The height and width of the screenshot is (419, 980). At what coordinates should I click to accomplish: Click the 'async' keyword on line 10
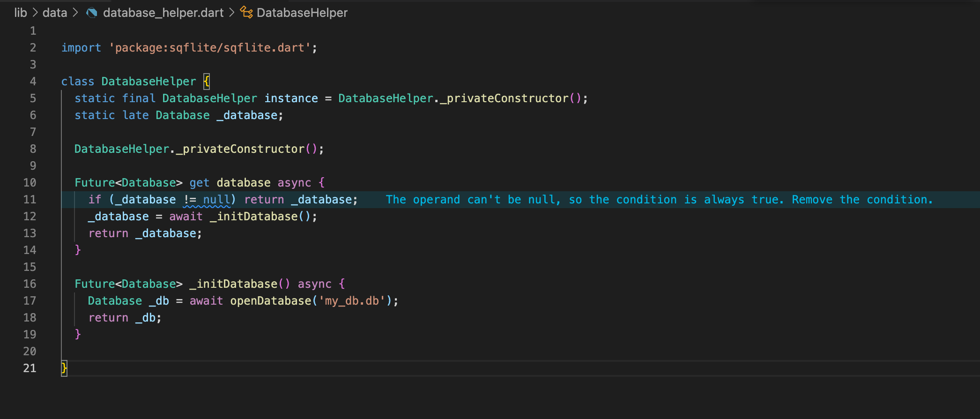[294, 183]
